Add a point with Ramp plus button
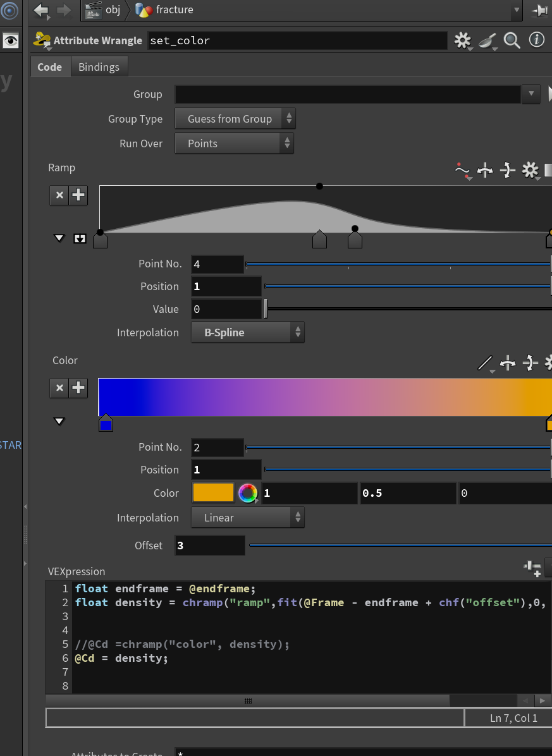The width and height of the screenshot is (552, 756). pyautogui.click(x=78, y=195)
